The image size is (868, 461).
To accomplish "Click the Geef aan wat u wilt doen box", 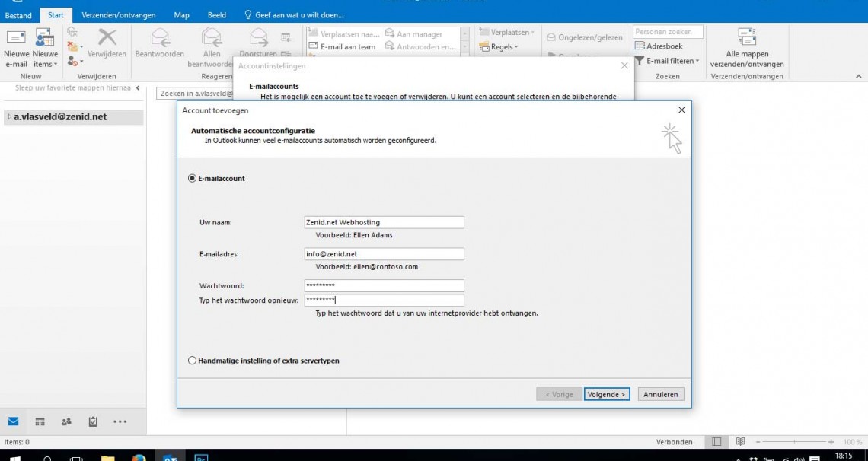I will [x=294, y=15].
